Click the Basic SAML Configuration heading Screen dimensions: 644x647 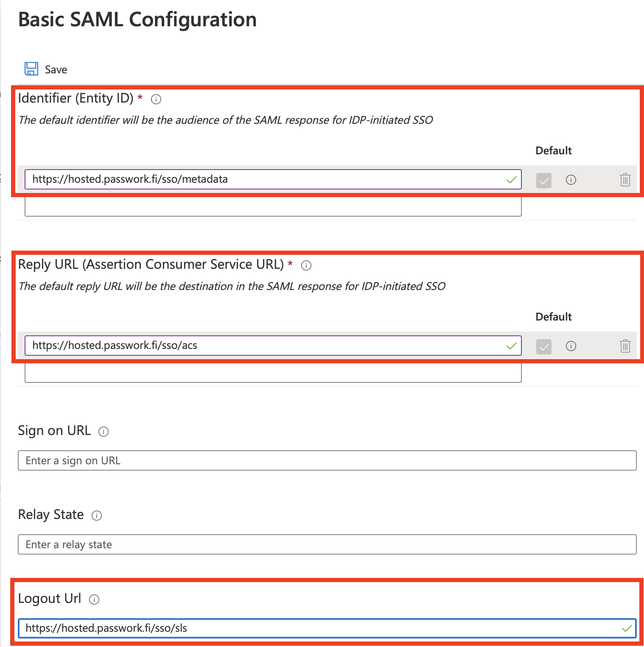pos(137,19)
